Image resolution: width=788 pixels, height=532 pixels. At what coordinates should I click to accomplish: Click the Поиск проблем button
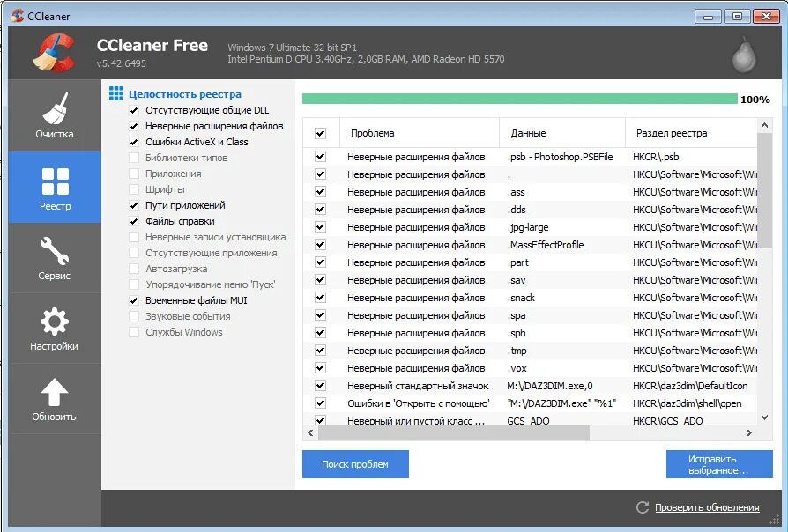(355, 464)
